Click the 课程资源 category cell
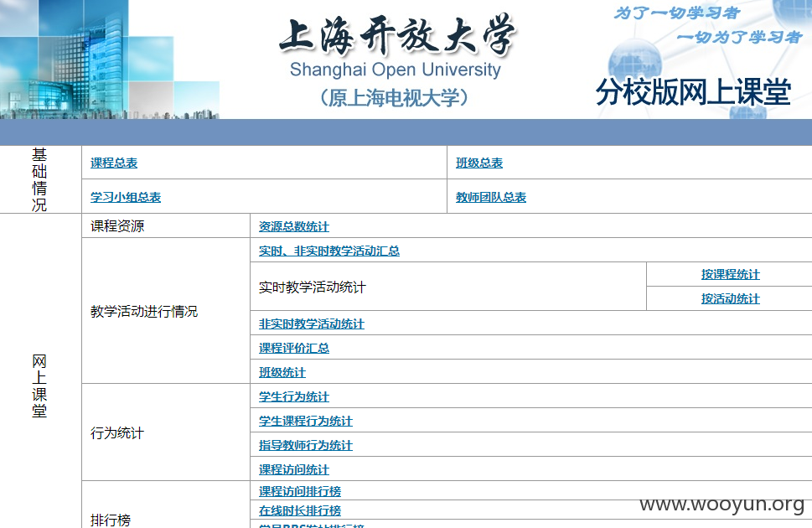Image resolution: width=812 pixels, height=528 pixels. pyautogui.click(x=166, y=226)
